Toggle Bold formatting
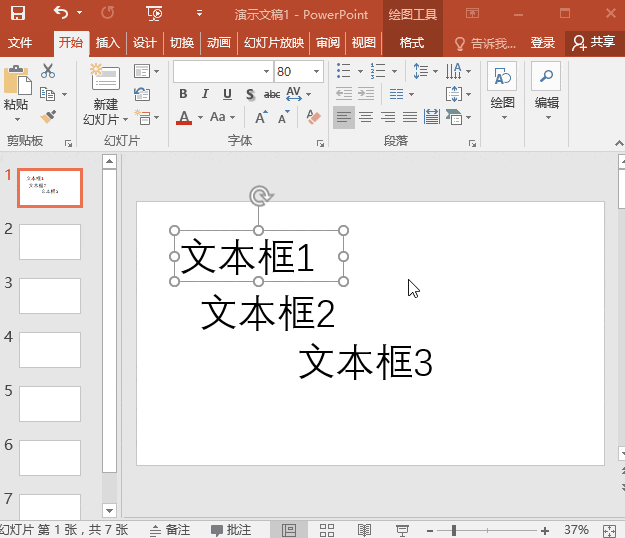The width and height of the screenshot is (625, 538). pyautogui.click(x=183, y=94)
